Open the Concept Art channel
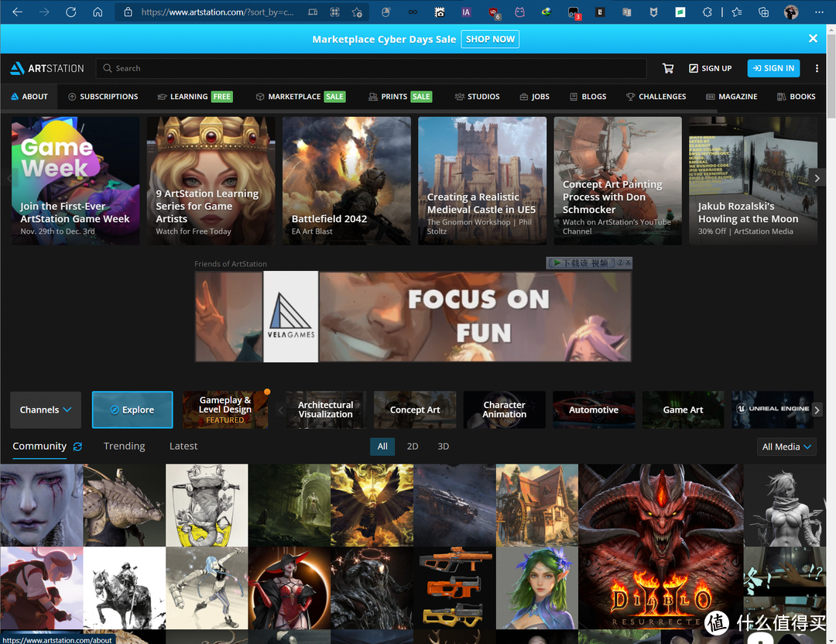 (x=415, y=409)
